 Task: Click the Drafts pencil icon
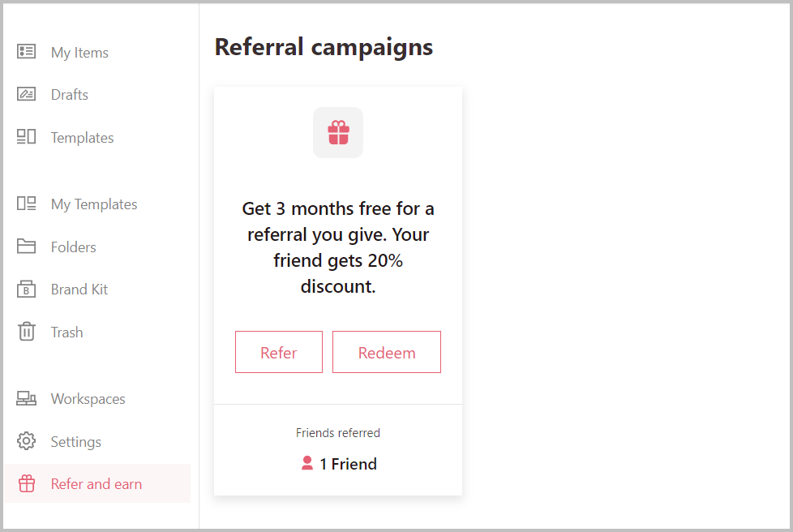click(x=27, y=94)
